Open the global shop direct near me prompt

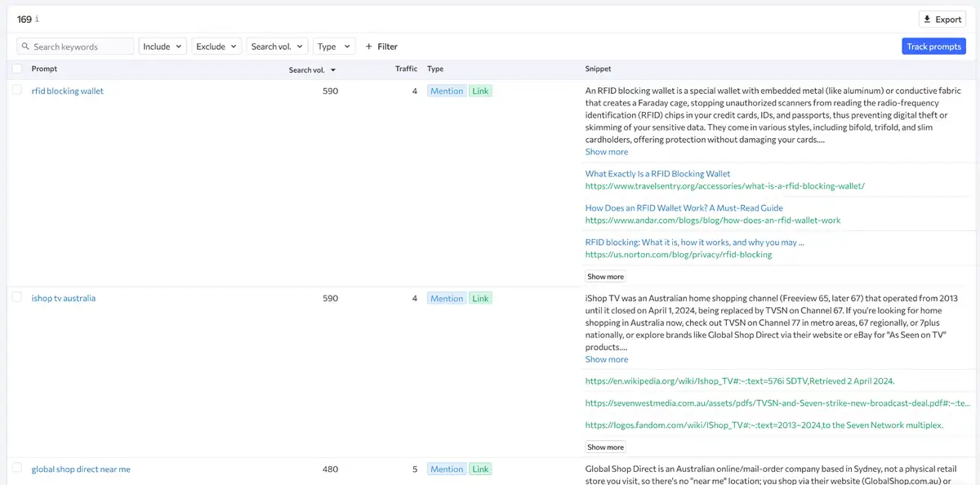[81, 469]
